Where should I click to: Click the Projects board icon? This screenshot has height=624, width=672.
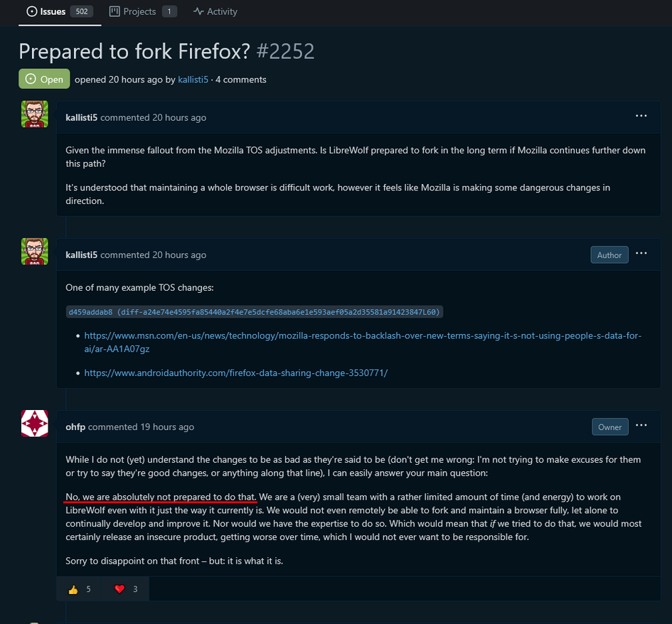114,11
